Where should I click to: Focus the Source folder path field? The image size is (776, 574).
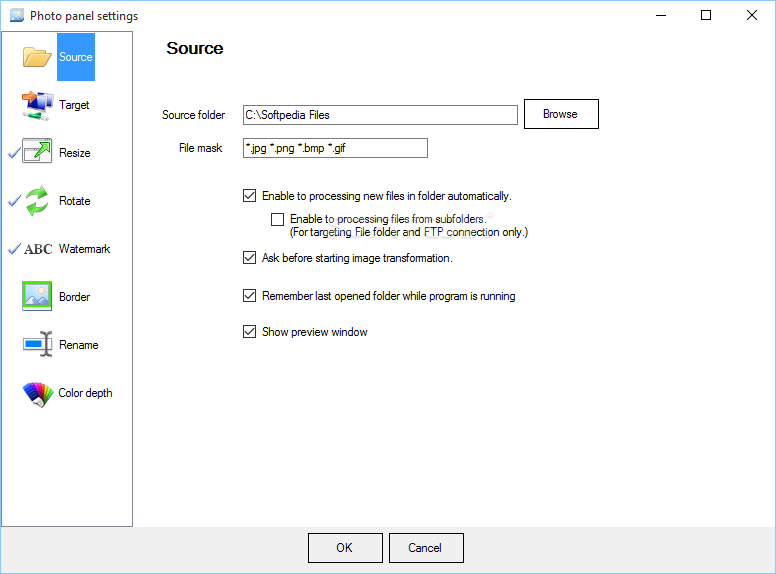[380, 115]
